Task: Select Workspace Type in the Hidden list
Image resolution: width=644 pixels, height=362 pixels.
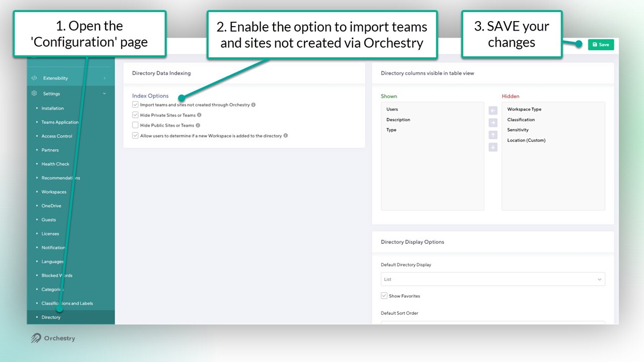Action: [x=524, y=109]
